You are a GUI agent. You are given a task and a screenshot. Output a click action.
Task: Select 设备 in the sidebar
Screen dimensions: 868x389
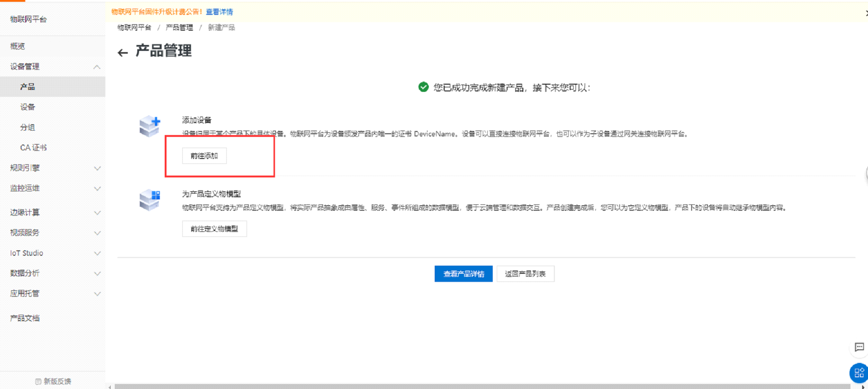coord(53,107)
